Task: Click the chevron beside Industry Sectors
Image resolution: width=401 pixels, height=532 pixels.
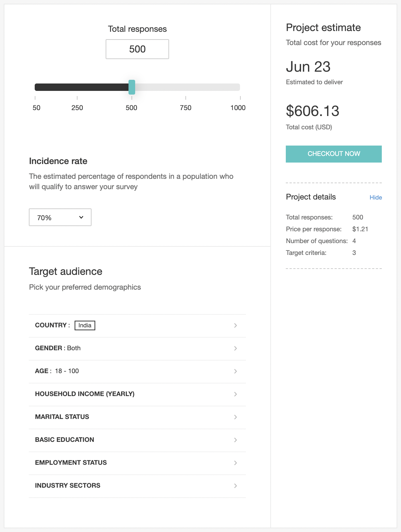Action: pyautogui.click(x=235, y=486)
